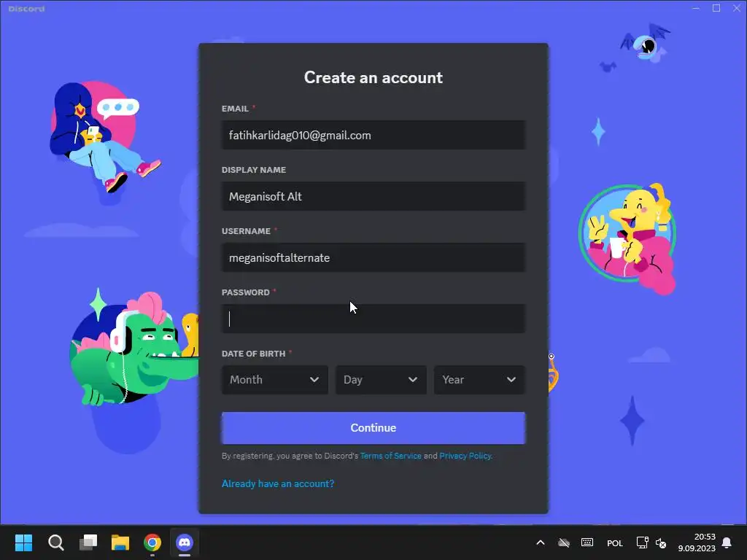This screenshot has height=560, width=747.
Task: Open the clock showing 20:53
Action: click(x=697, y=542)
